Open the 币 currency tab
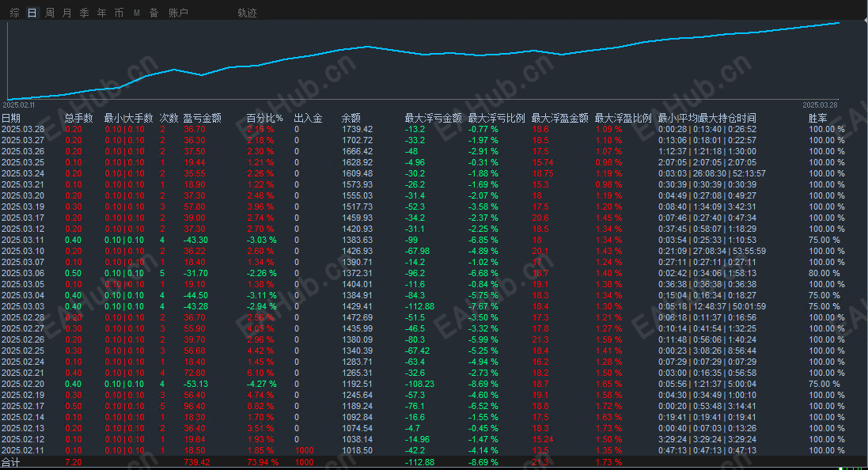868x470 pixels. point(119,13)
